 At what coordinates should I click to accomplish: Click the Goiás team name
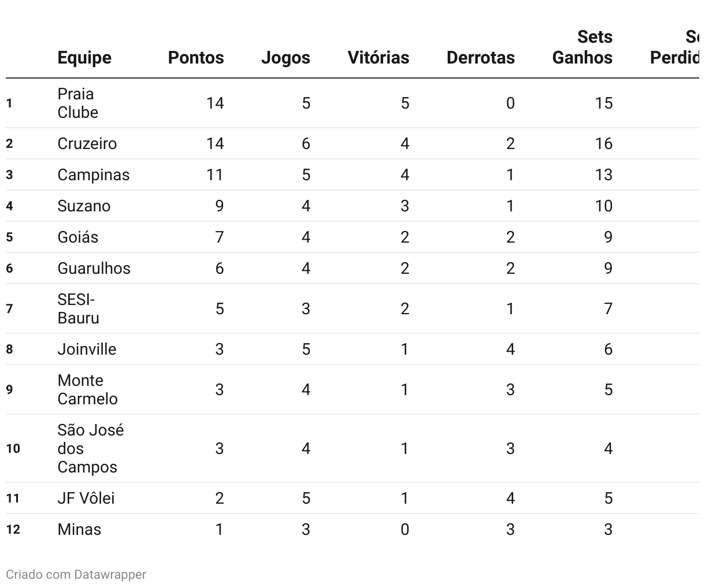78,237
